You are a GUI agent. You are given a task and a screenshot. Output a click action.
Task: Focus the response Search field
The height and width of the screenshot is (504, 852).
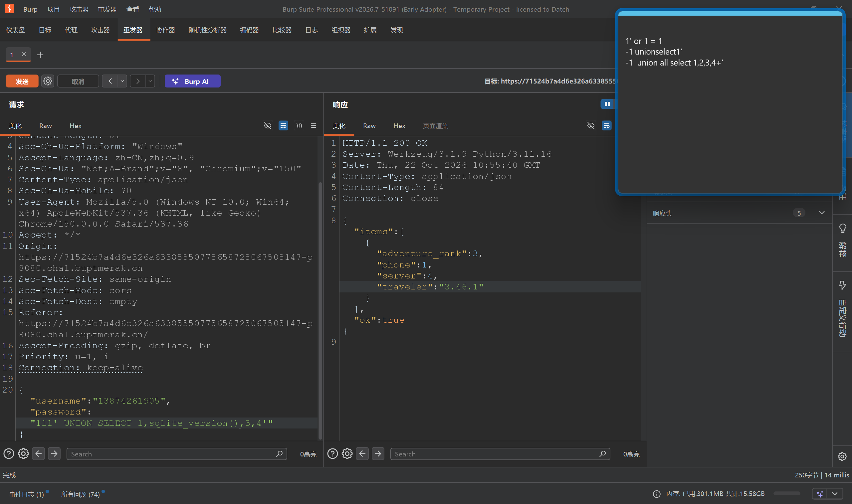click(x=501, y=454)
